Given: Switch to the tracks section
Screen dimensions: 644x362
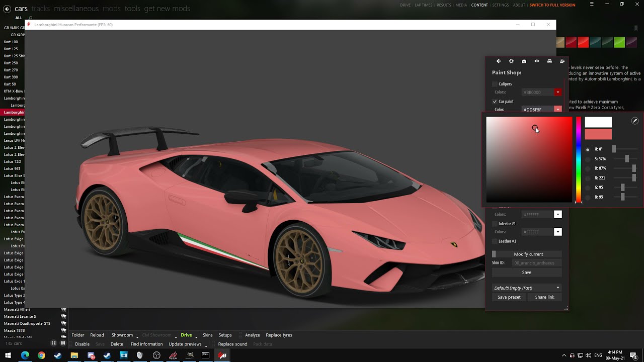Looking at the screenshot, I should (x=40, y=9).
